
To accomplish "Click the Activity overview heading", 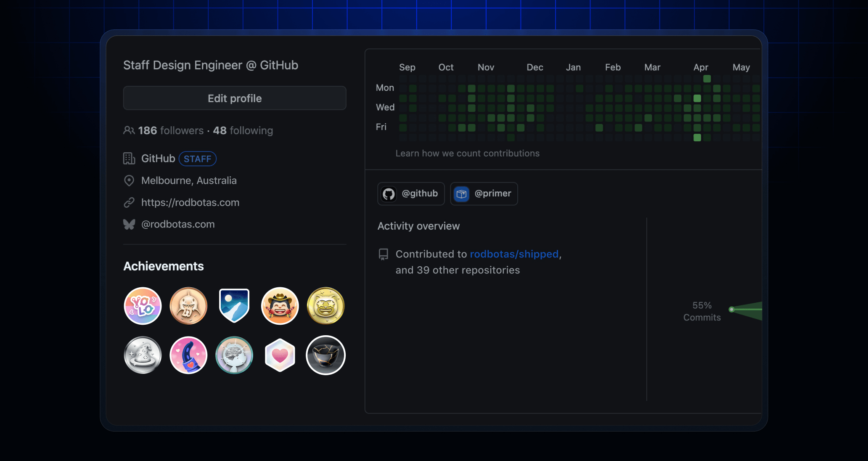I will [419, 226].
